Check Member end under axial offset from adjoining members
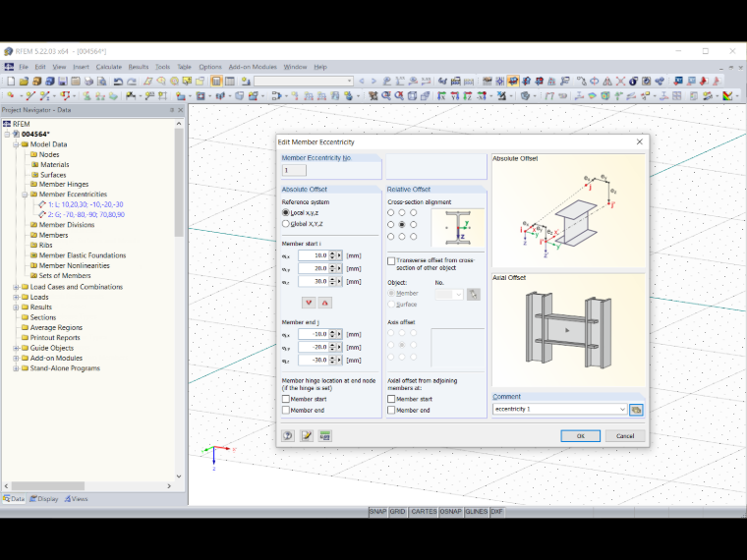 coord(391,410)
